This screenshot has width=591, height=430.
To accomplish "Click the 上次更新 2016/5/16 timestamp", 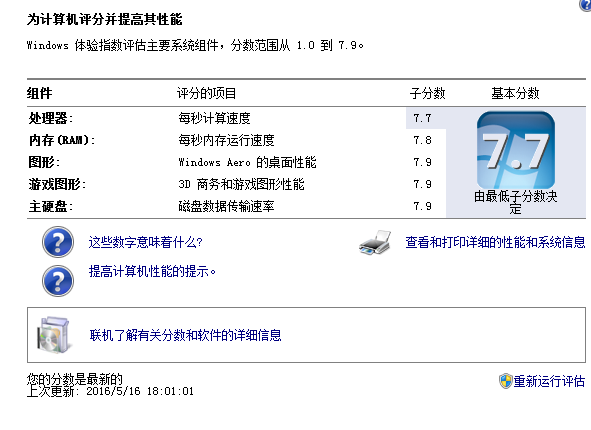I will (110, 391).
